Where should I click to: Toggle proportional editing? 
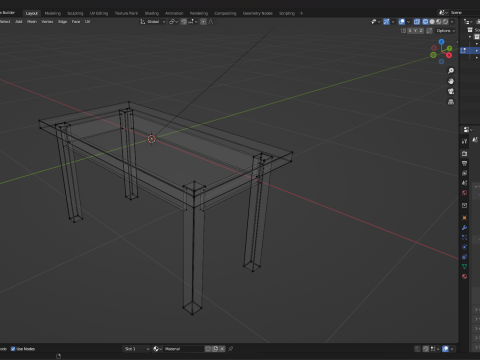click(203, 22)
